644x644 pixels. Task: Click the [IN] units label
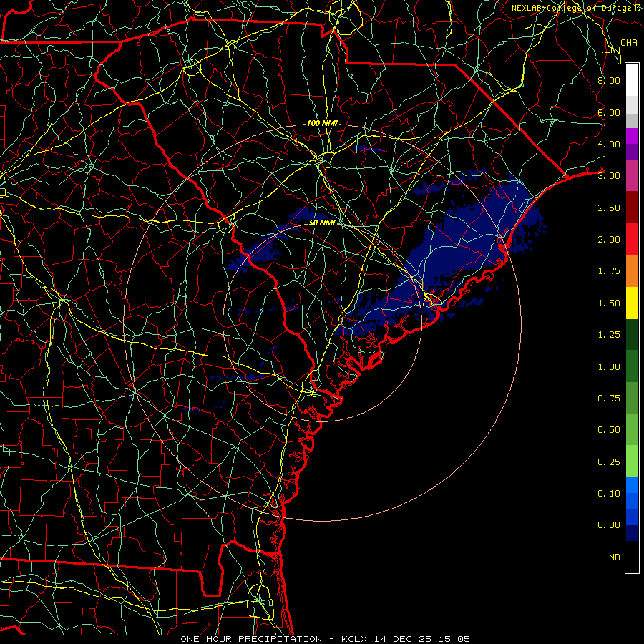[x=611, y=50]
